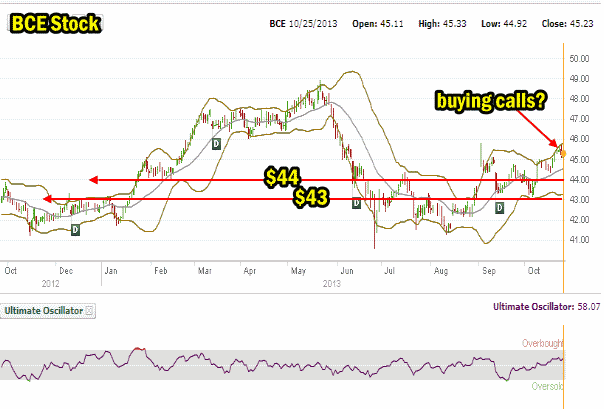Click the Mar month label
Screen dimensions: 604x409
205,271
